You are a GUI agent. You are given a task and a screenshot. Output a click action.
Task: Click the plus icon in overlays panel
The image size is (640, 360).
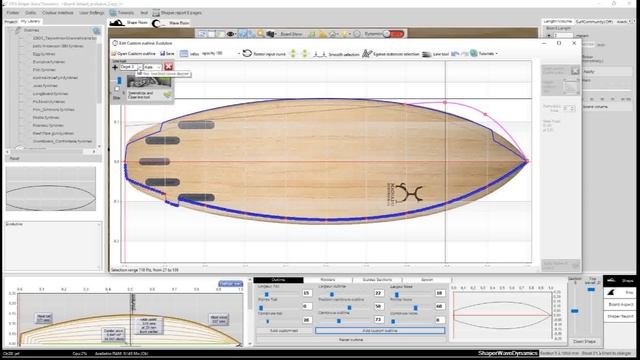click(115, 67)
